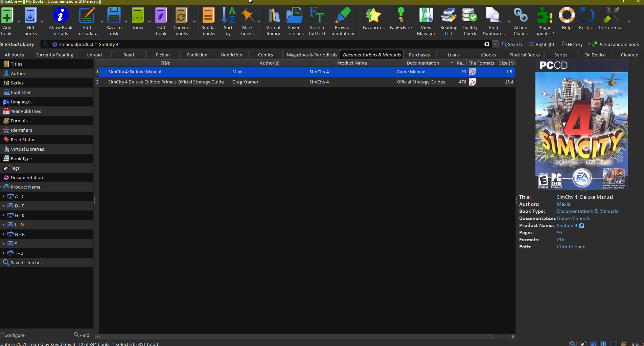Toggle full text search icon in search bar
Image resolution: width=644 pixels, height=346 pixels.
click(x=46, y=44)
